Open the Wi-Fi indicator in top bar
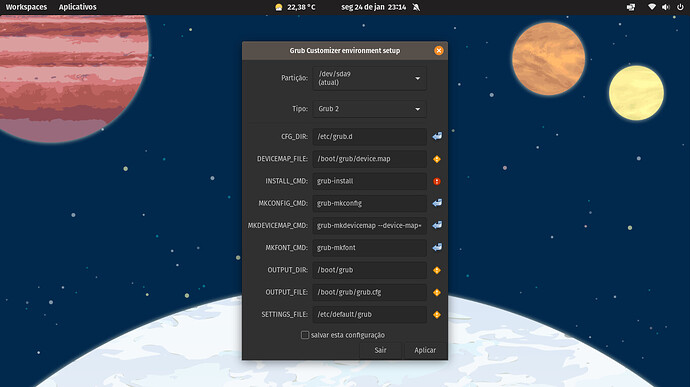The width and height of the screenshot is (690, 387). [652, 7]
